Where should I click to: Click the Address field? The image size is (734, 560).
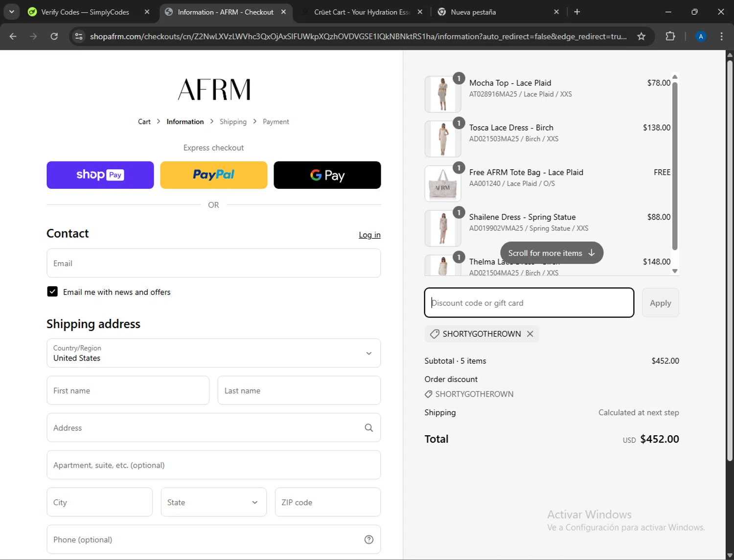pyautogui.click(x=214, y=427)
